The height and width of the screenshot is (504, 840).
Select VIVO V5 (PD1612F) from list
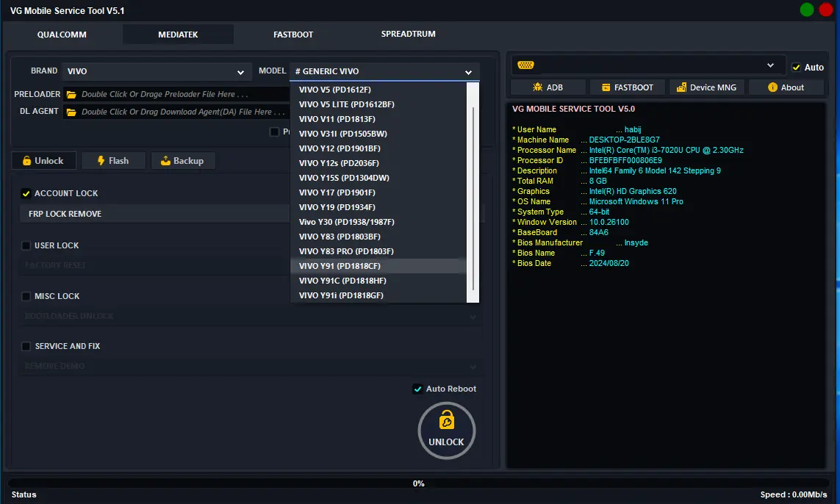click(378, 90)
